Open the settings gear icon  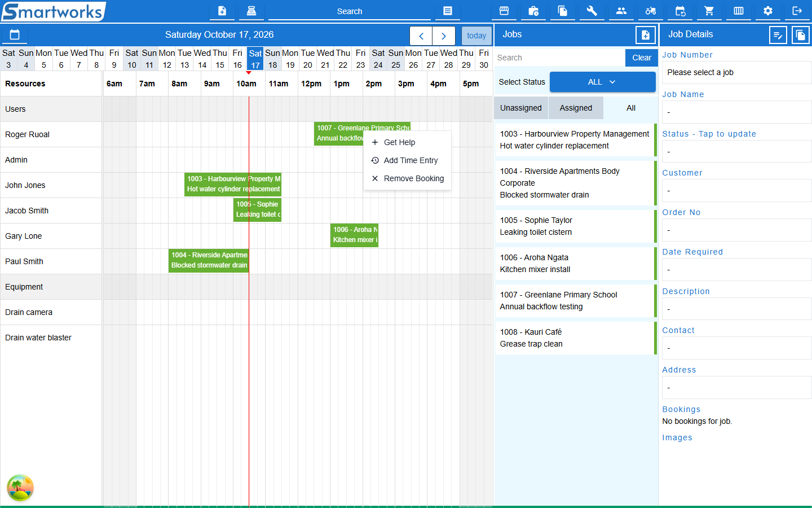pos(768,11)
